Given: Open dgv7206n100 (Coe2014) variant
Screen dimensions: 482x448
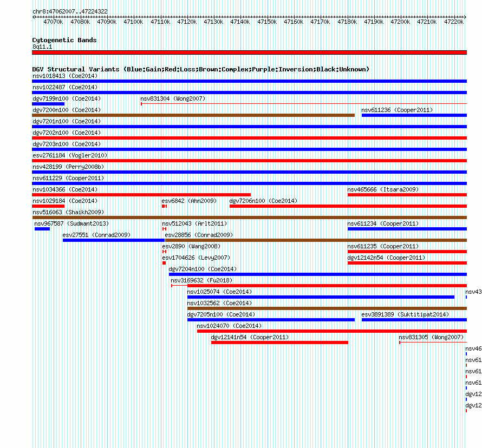Looking at the screenshot, I should pyautogui.click(x=263, y=201).
